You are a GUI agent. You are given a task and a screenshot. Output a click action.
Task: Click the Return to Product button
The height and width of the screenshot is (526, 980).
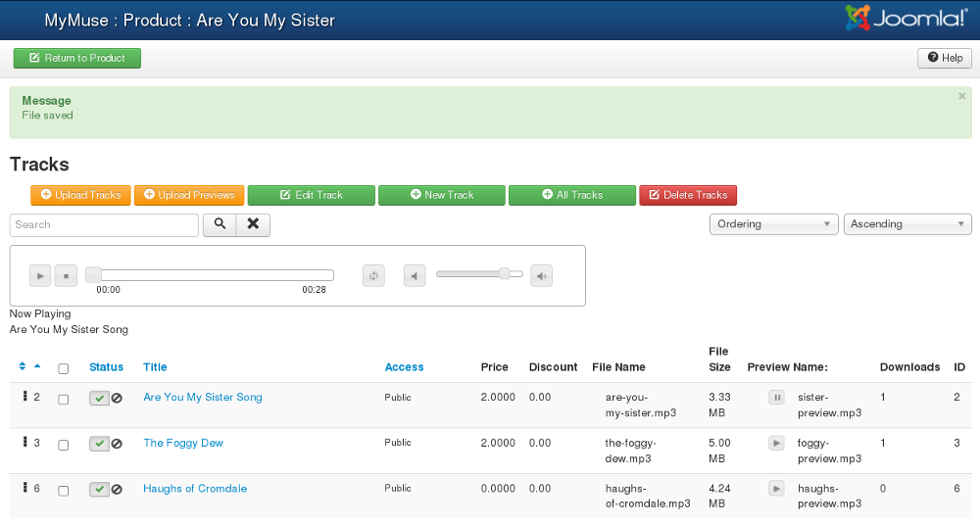(x=77, y=58)
